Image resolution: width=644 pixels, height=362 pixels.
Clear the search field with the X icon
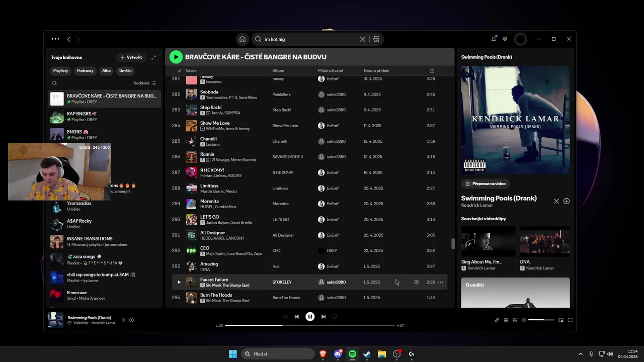point(362,39)
